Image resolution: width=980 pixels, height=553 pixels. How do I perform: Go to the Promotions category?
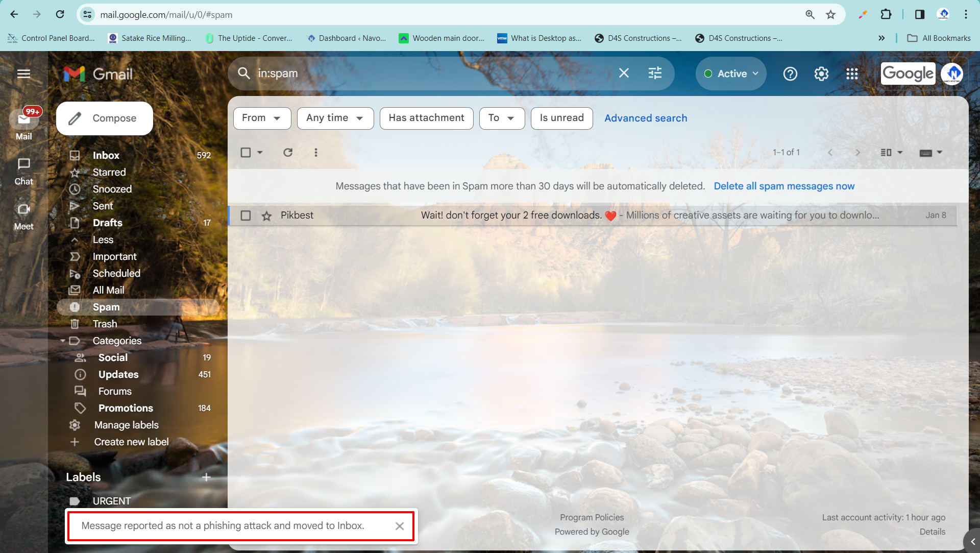pyautogui.click(x=126, y=408)
